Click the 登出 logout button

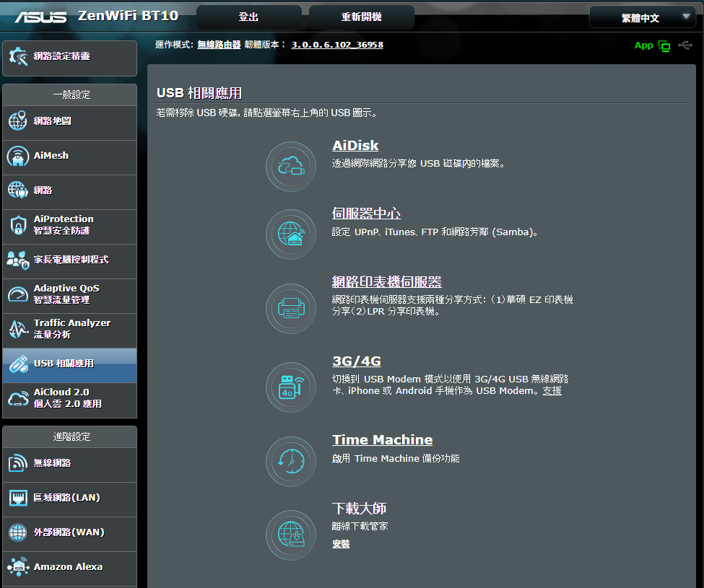248,17
